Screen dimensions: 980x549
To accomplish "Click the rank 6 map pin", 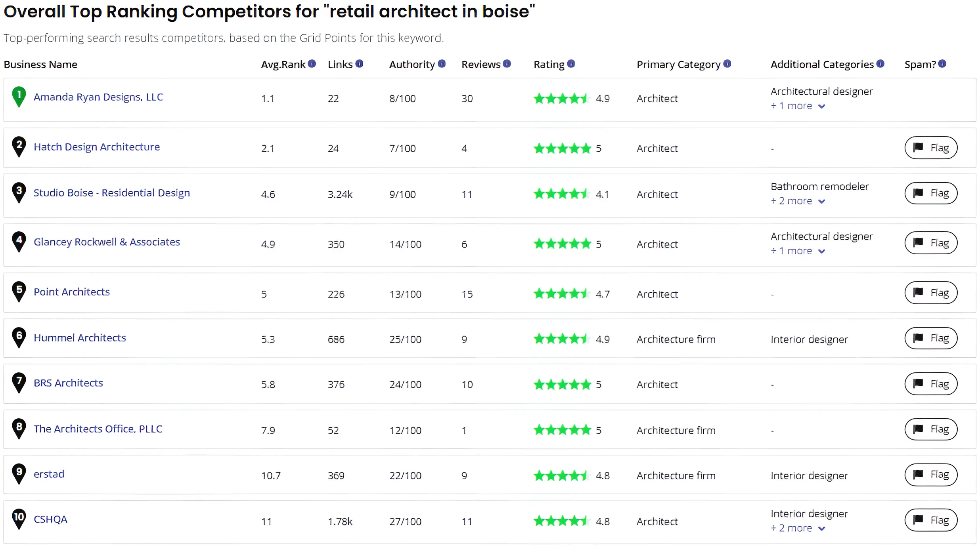I will 19,337.
